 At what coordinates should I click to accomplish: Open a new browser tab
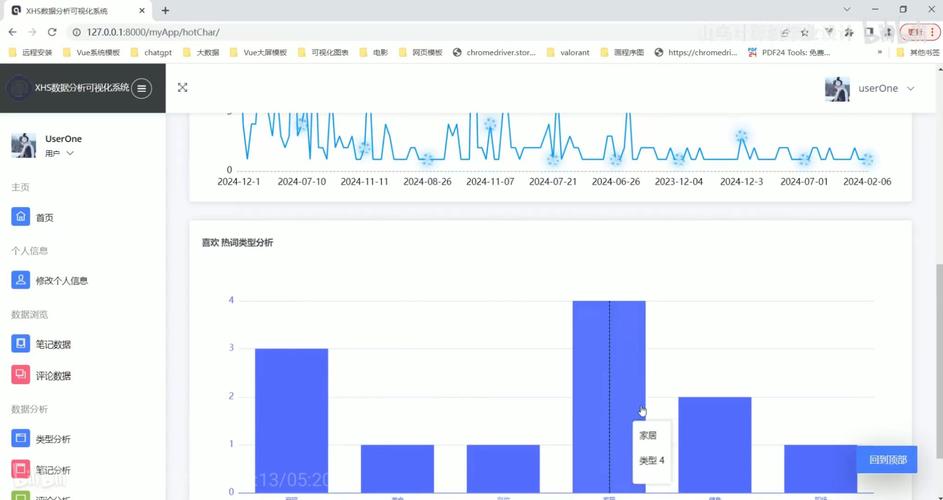(x=165, y=10)
